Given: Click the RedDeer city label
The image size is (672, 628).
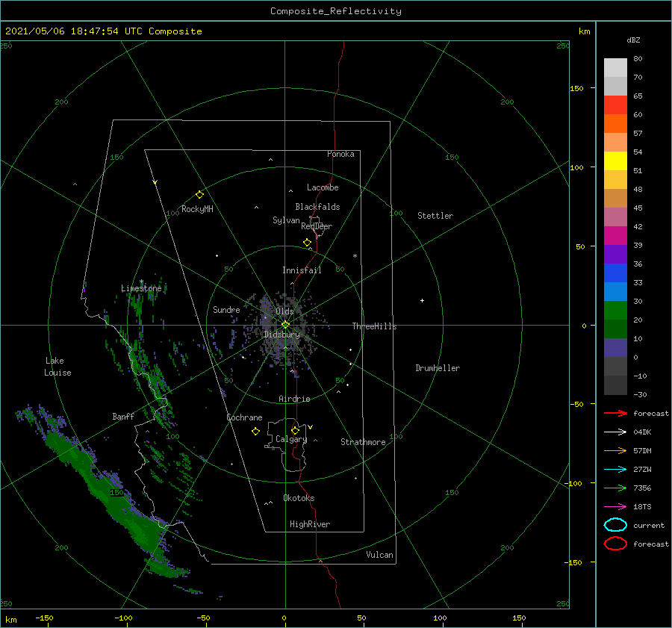Looking at the screenshot, I should pyautogui.click(x=317, y=226).
